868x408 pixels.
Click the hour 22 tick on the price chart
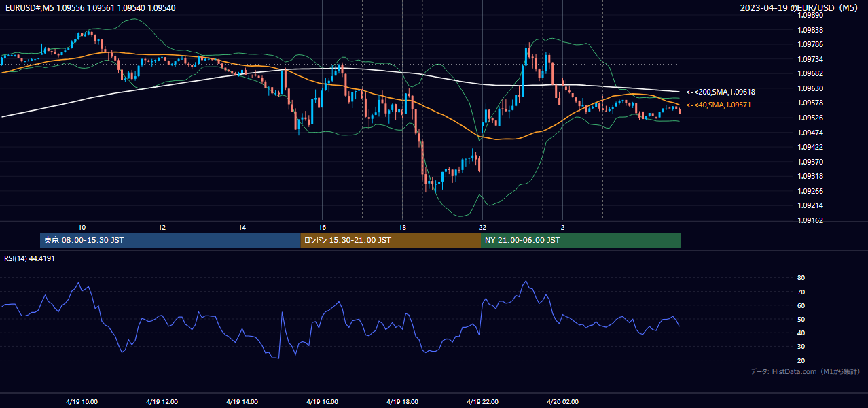coord(482,227)
